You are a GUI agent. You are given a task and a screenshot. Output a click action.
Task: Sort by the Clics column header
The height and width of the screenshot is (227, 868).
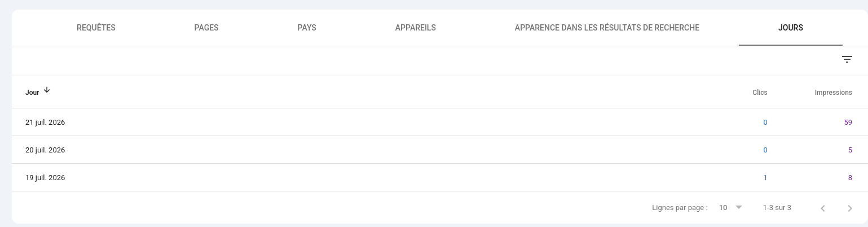coord(760,93)
